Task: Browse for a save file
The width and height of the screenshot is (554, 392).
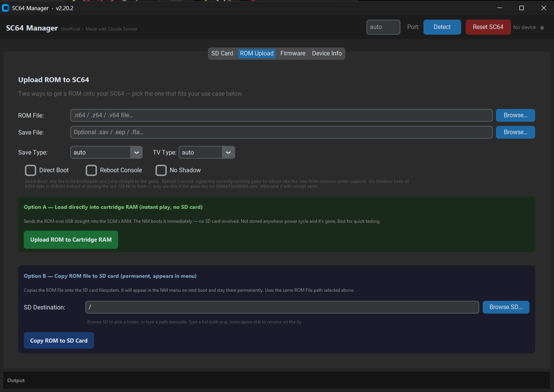Action: (x=516, y=132)
